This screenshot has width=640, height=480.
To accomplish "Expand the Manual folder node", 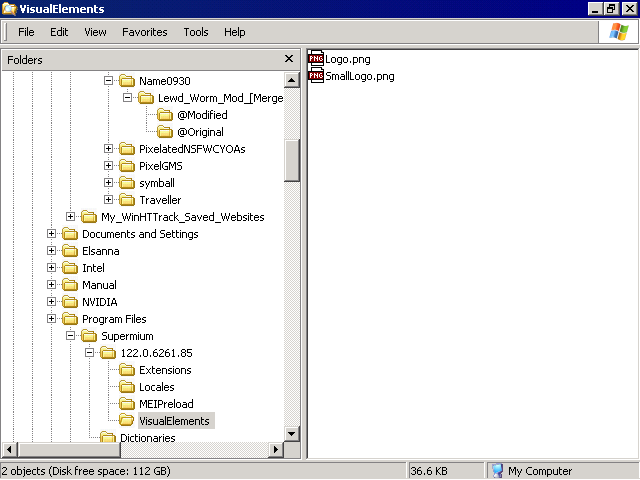I will point(51,285).
